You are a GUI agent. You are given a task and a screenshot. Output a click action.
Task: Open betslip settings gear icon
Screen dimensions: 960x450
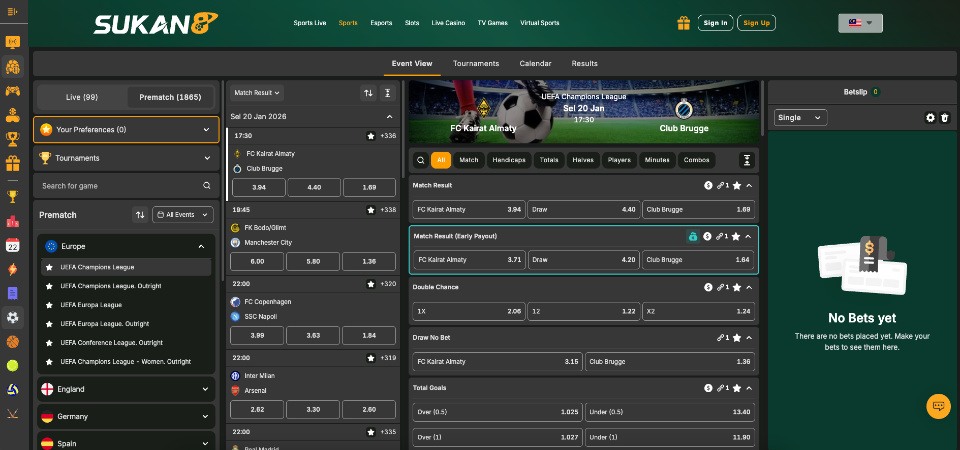click(x=931, y=118)
